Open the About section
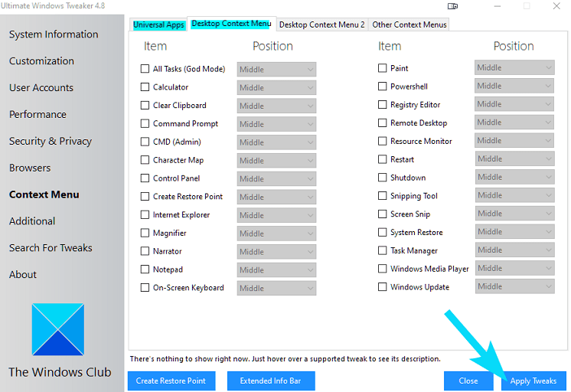 [23, 274]
